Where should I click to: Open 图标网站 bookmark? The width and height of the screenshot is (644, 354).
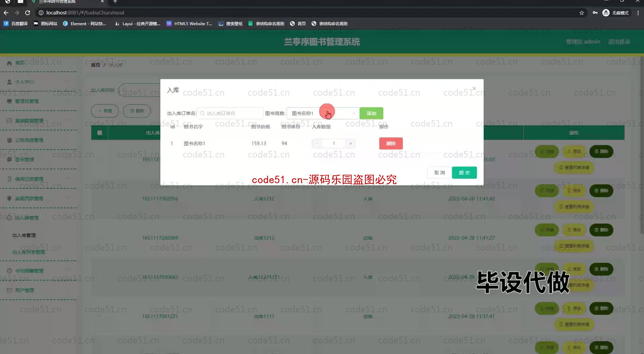click(x=45, y=24)
